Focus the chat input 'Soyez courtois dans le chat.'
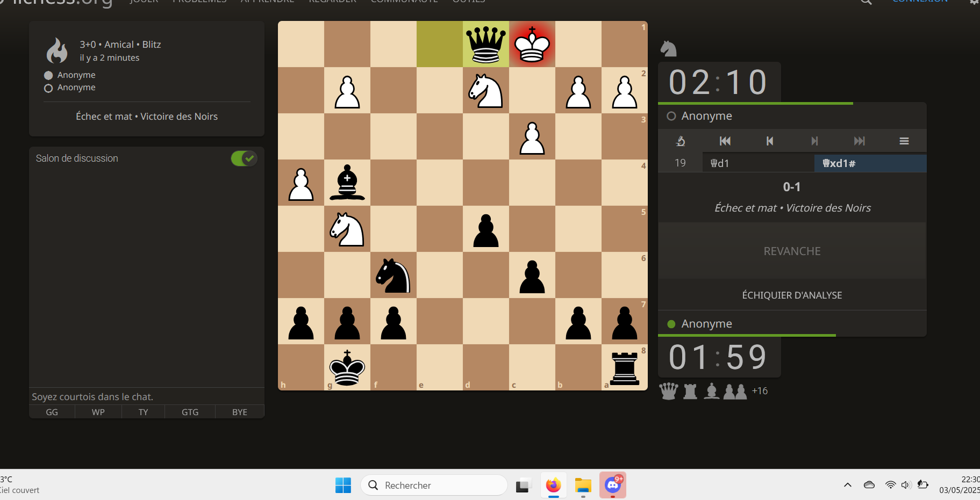980x500 pixels. tap(147, 396)
